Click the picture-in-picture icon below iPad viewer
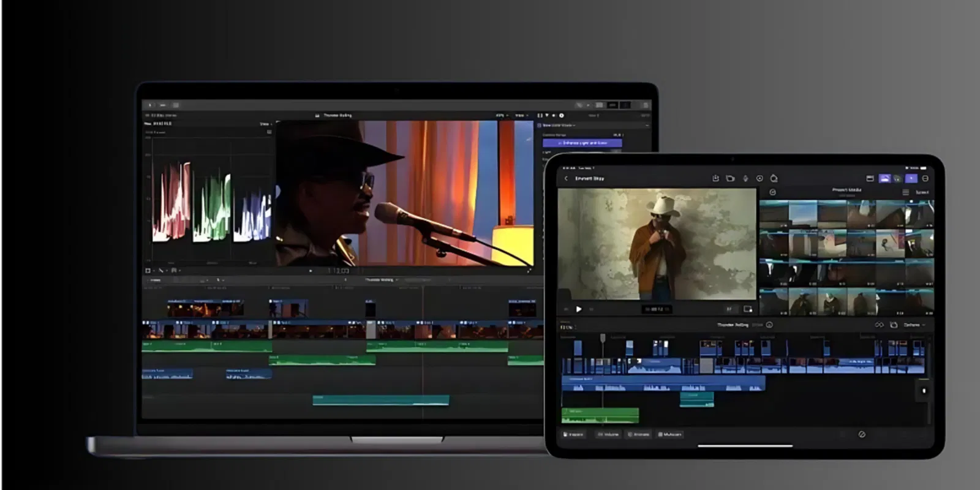The width and height of the screenshot is (980, 490). click(x=748, y=309)
